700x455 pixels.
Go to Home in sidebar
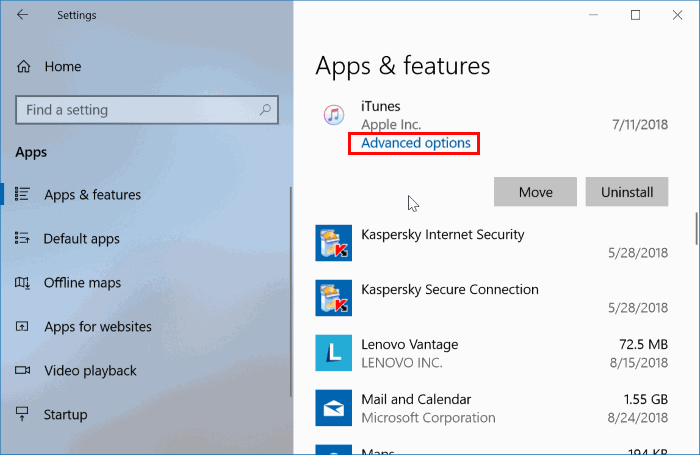(63, 67)
